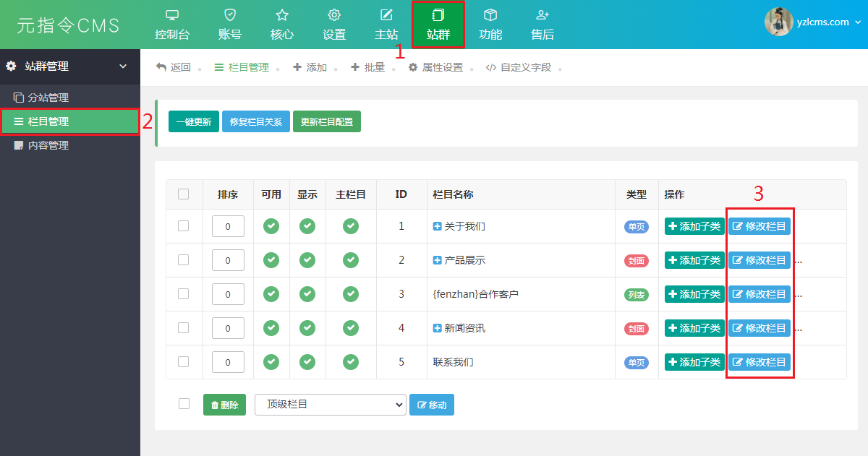Click 添加子类 for 关于我们
Viewport: 868px width, 456px height.
pos(694,226)
